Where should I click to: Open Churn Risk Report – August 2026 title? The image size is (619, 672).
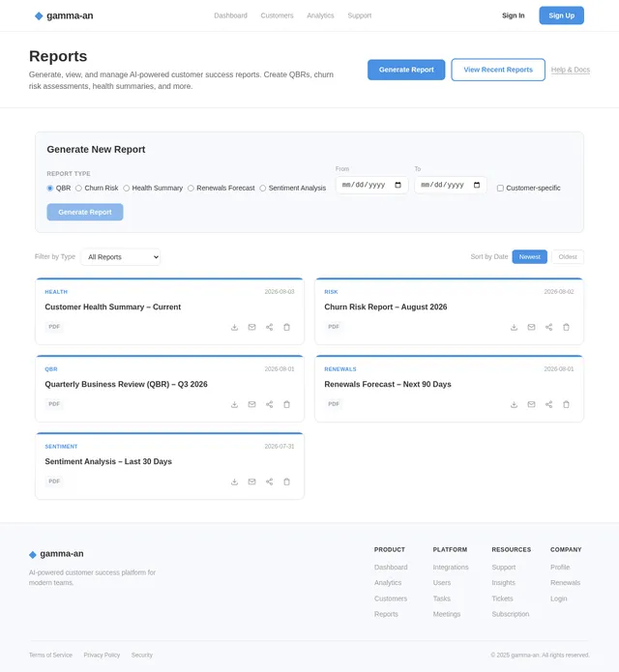385,307
